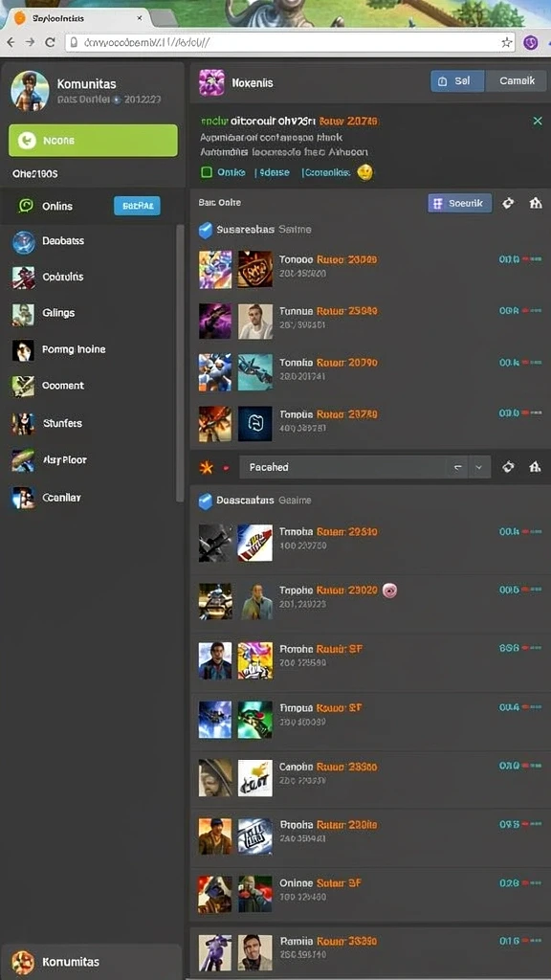Viewport: 551px width, 980px height.
Task: Open Asy Ploor in the sidebar
Action: [x=64, y=460]
